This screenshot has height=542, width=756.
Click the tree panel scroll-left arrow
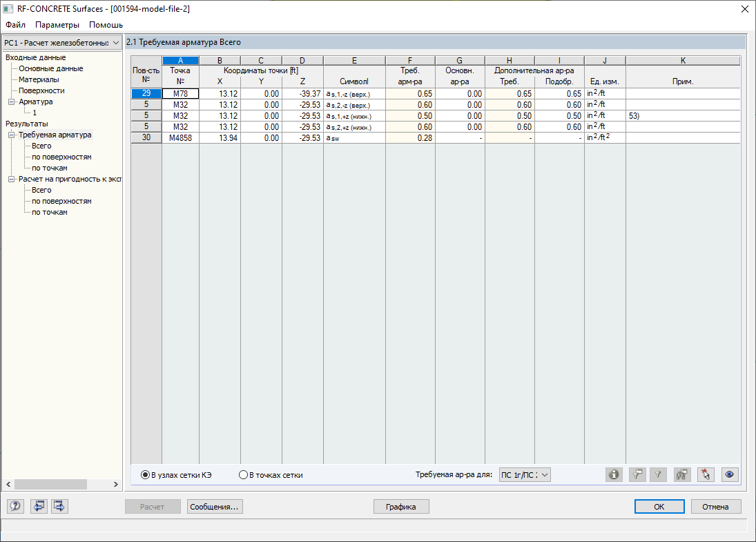[x=8, y=484]
